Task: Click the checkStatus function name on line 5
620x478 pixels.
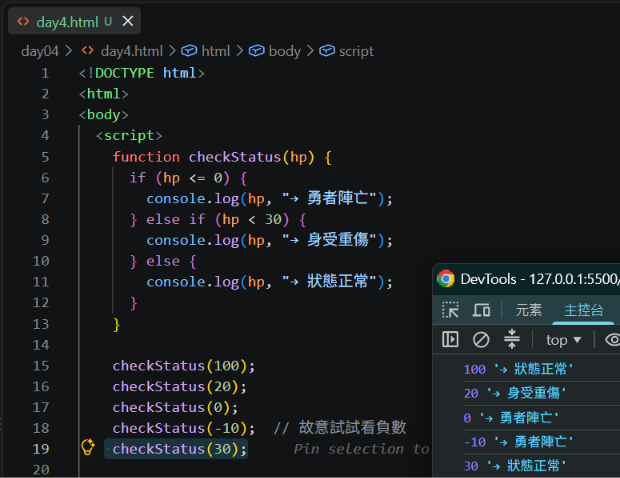Action: point(235,157)
